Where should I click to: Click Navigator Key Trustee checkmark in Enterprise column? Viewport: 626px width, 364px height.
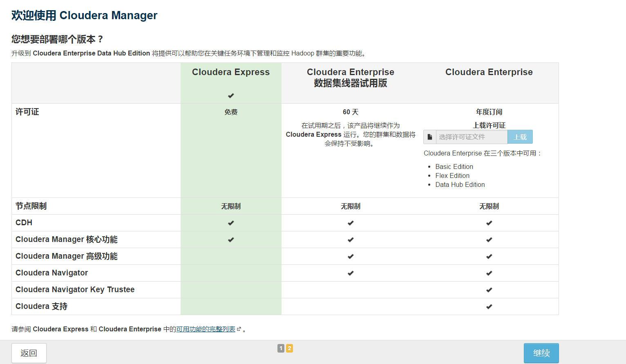point(489,290)
